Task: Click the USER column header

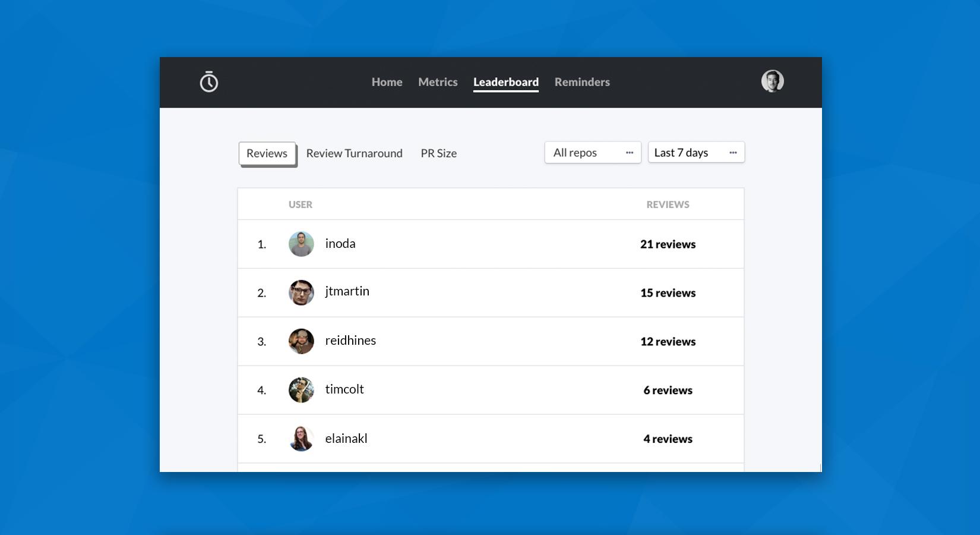Action: (x=300, y=204)
